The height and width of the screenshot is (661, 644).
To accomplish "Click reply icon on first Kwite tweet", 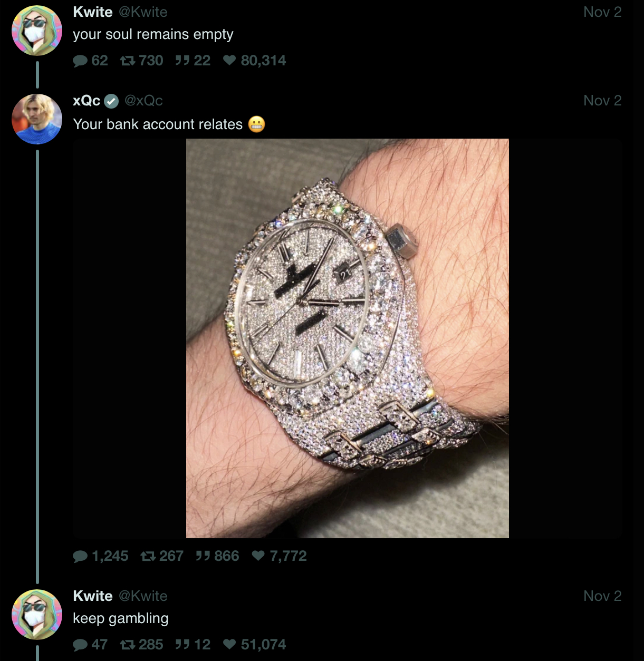I will click(80, 61).
